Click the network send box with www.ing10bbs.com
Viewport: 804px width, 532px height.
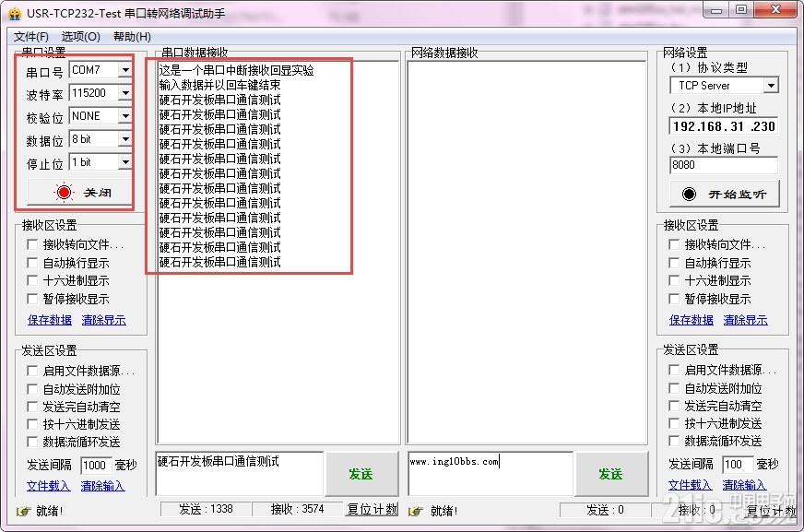tap(491, 473)
